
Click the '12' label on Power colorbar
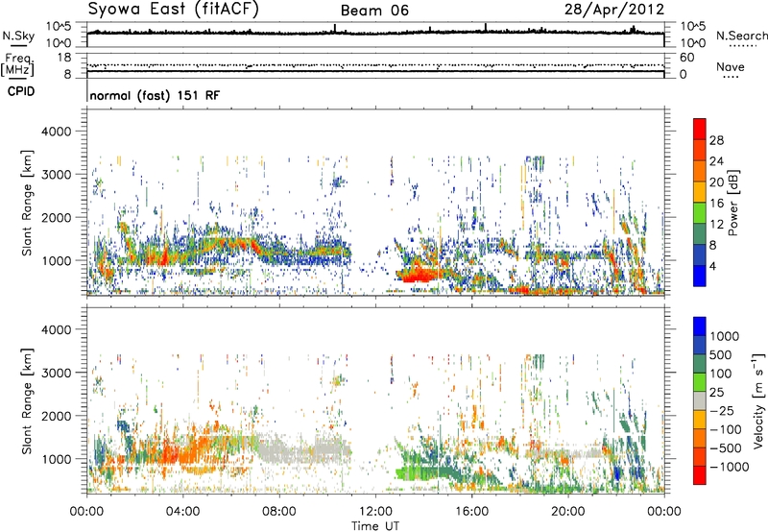716,225
